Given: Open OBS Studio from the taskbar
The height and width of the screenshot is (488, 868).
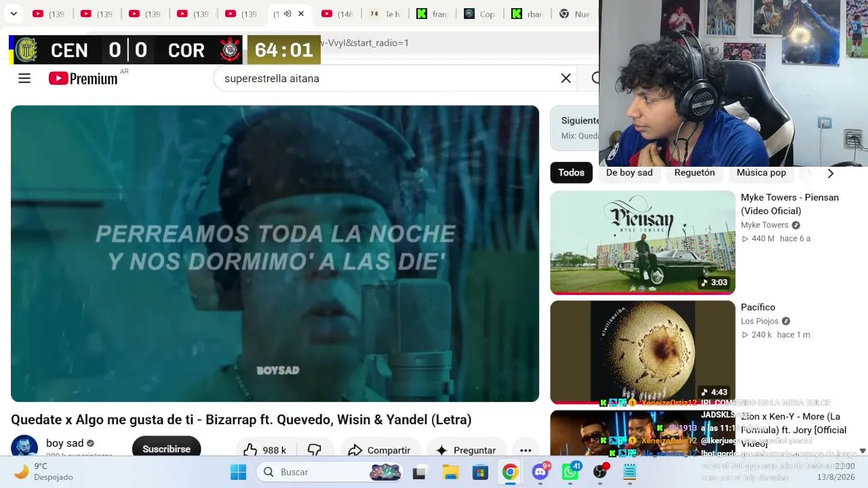Looking at the screenshot, I should coord(600,472).
